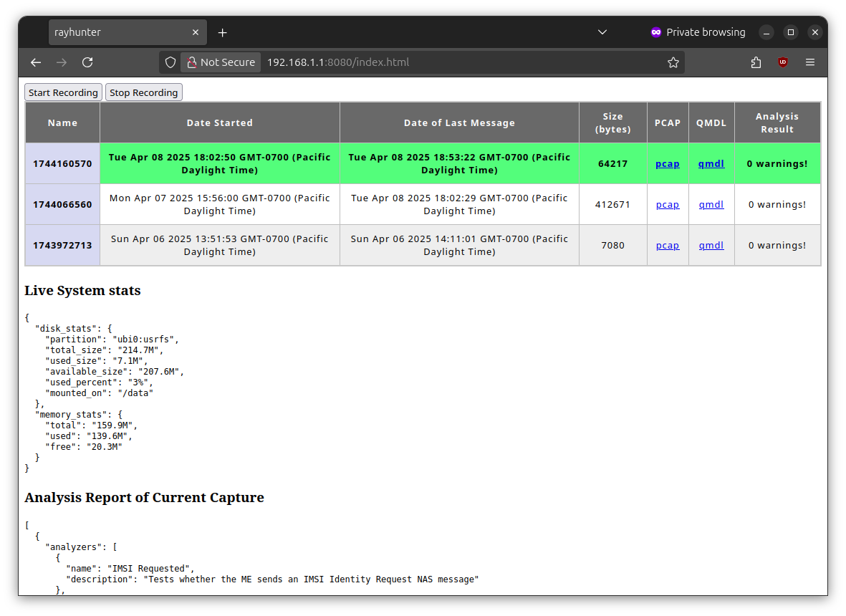Click the Private browsing mask icon
Screen dimensions: 846x616
(x=656, y=32)
